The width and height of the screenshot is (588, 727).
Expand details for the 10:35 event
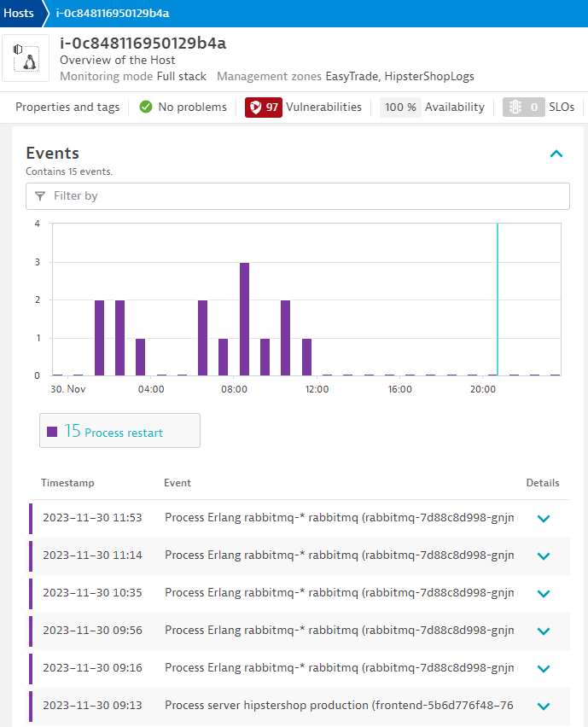[544, 593]
